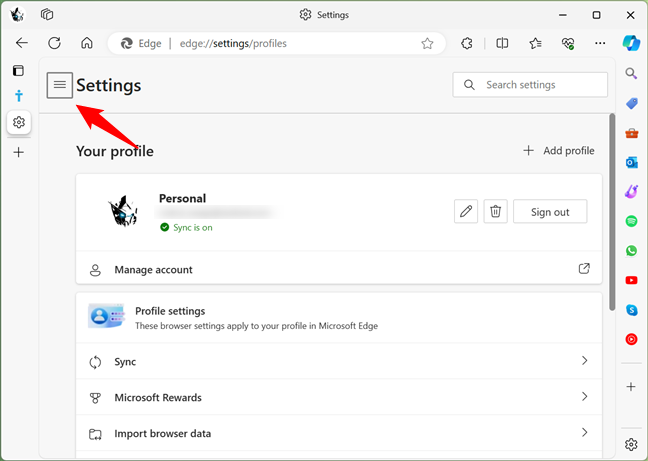Open Outlook in the sidebar
The image size is (648, 461).
pos(631,162)
